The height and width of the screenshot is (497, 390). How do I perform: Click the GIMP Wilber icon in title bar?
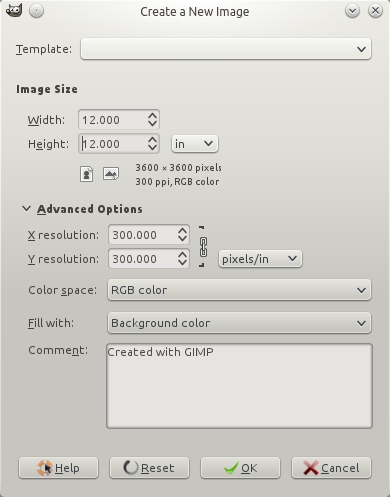tap(14, 11)
